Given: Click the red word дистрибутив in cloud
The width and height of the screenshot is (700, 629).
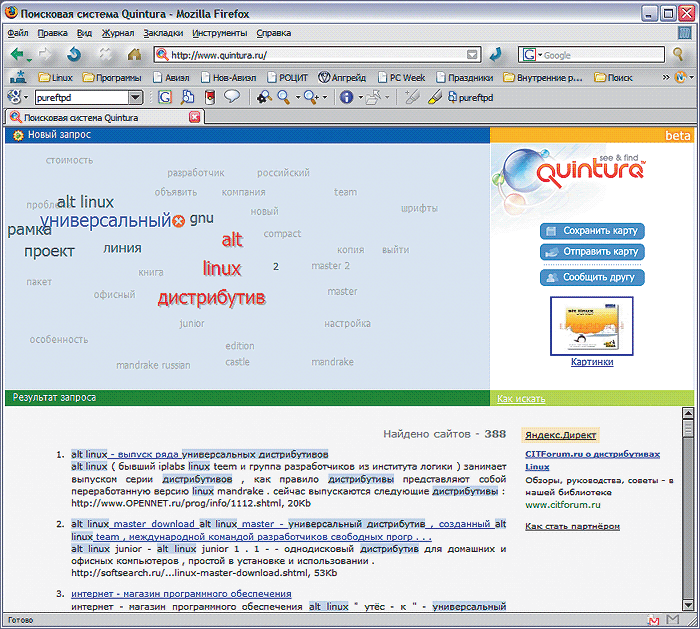Looking at the screenshot, I should click(x=212, y=298).
